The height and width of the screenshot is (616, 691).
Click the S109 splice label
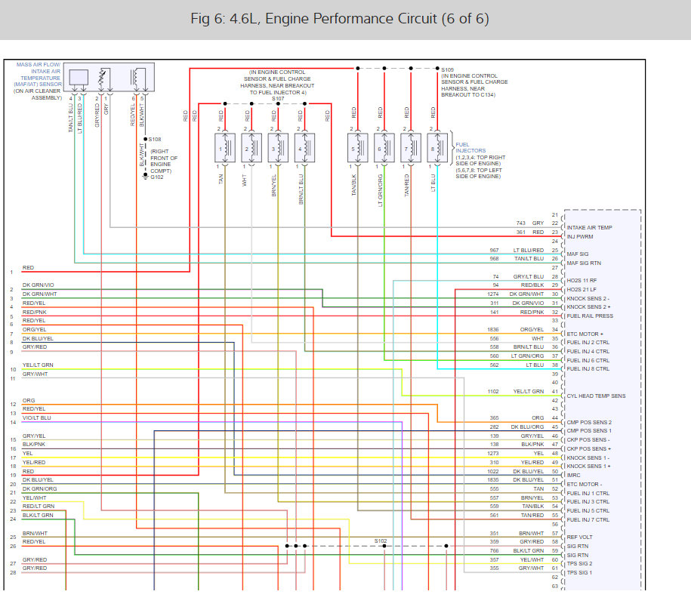[x=447, y=69]
